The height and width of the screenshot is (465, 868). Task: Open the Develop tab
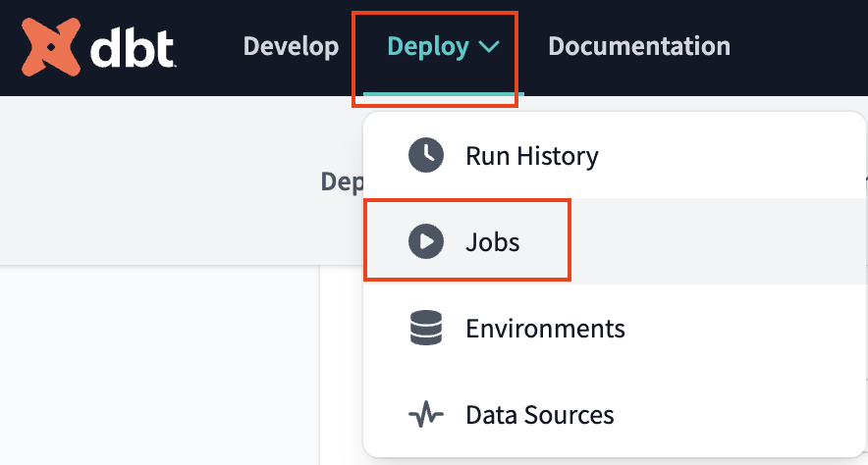[x=292, y=46]
